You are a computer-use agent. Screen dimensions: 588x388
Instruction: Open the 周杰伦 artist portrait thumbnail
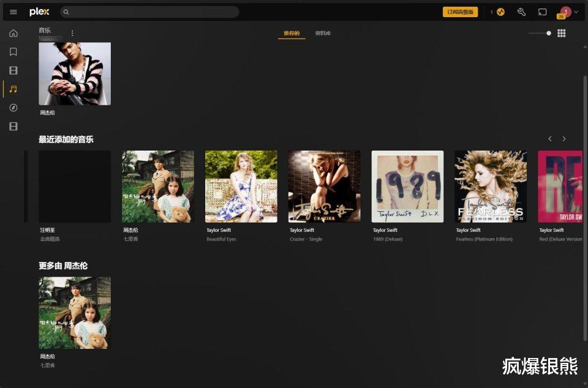[75, 73]
